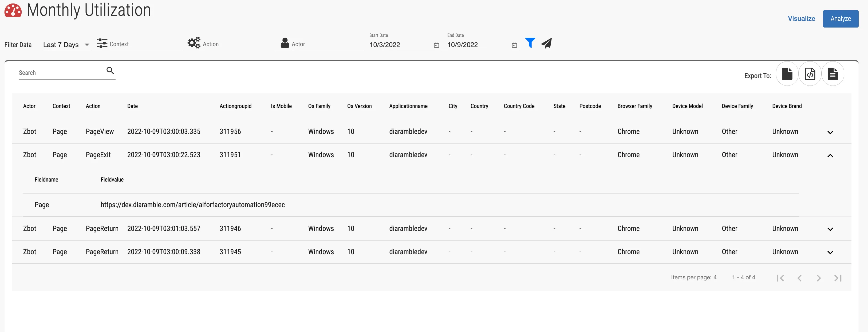Click the search magnifier icon
Viewport: 868px width, 332px height.
(x=110, y=71)
